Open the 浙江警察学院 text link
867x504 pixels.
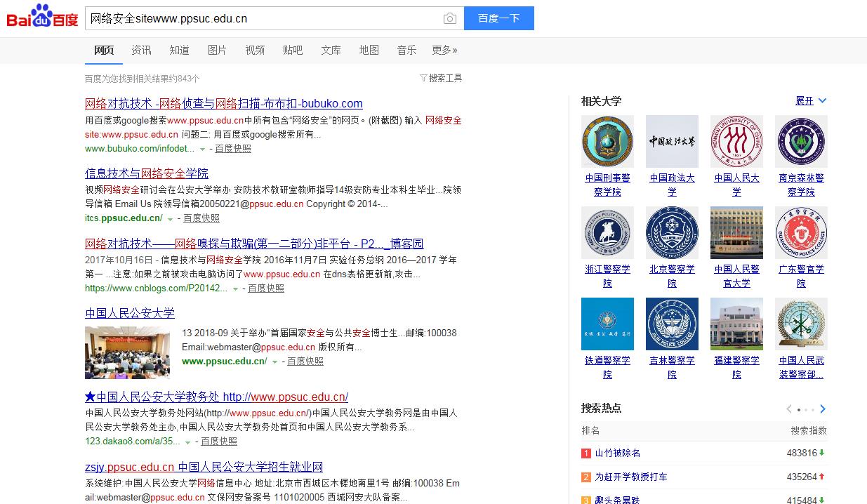[x=607, y=277]
